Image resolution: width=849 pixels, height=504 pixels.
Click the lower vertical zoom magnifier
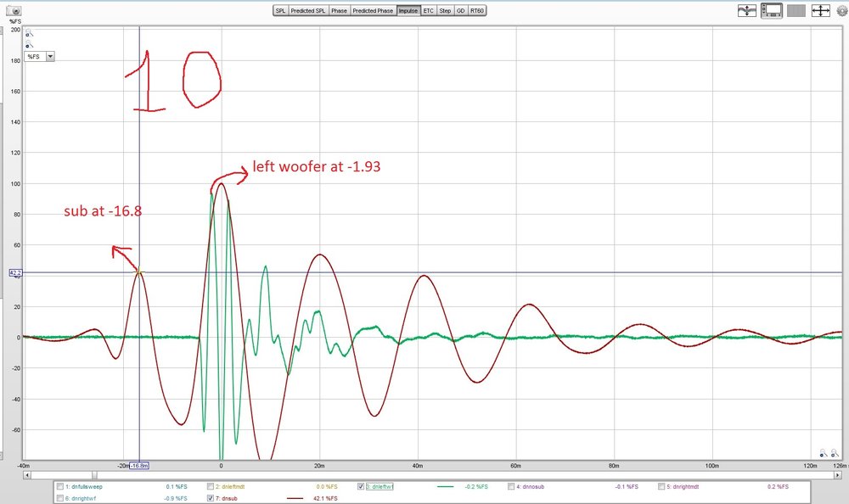point(29,44)
